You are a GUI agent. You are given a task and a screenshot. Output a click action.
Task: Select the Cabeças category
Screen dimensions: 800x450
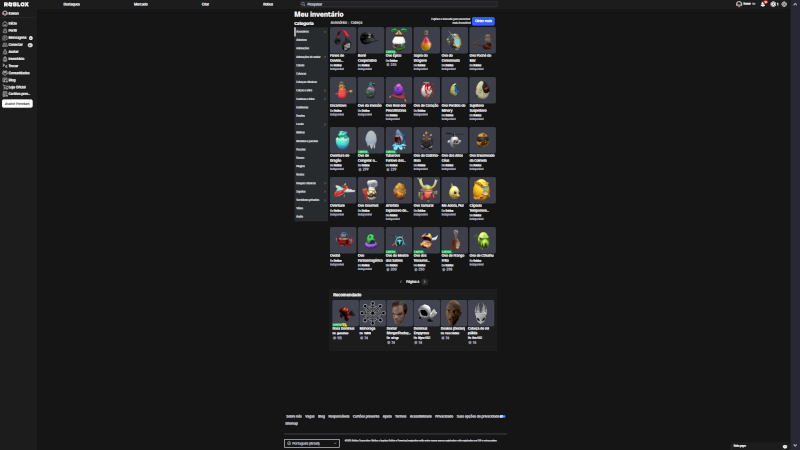[301, 73]
